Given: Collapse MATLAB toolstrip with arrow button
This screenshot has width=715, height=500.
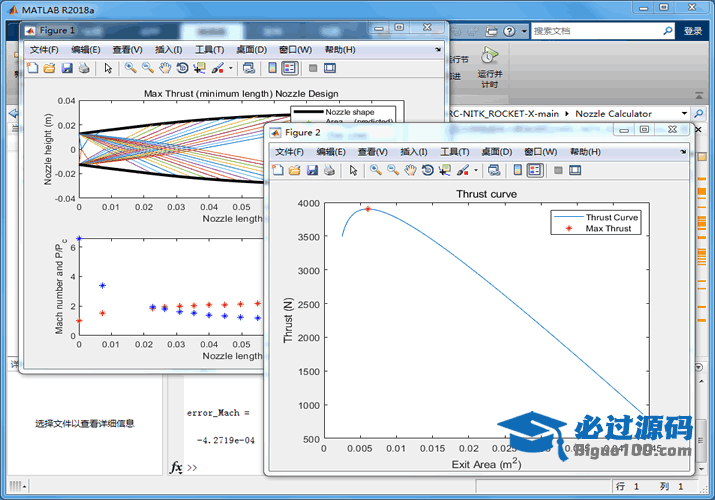Looking at the screenshot, I should pyautogui.click(x=699, y=95).
